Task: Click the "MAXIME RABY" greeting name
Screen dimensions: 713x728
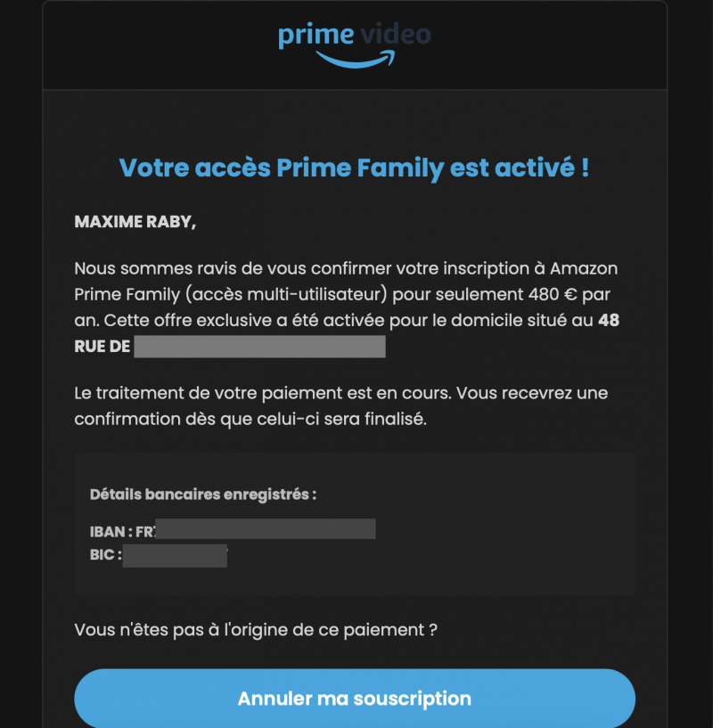Action: [x=134, y=223]
